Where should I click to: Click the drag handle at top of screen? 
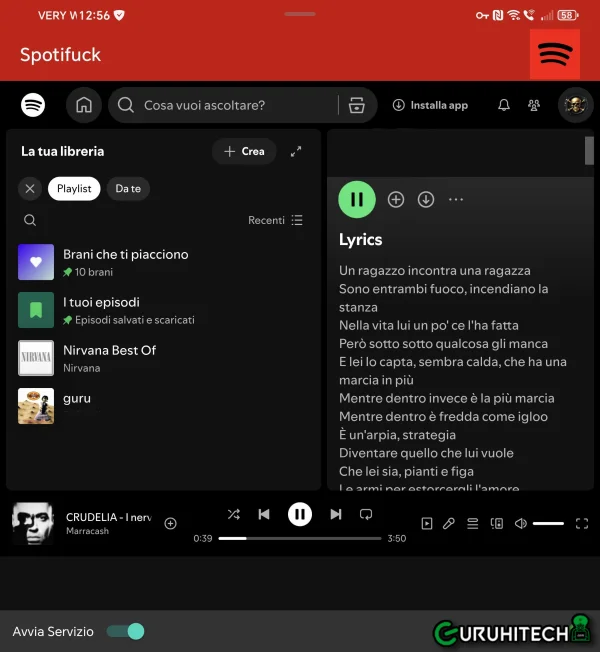coord(300,14)
